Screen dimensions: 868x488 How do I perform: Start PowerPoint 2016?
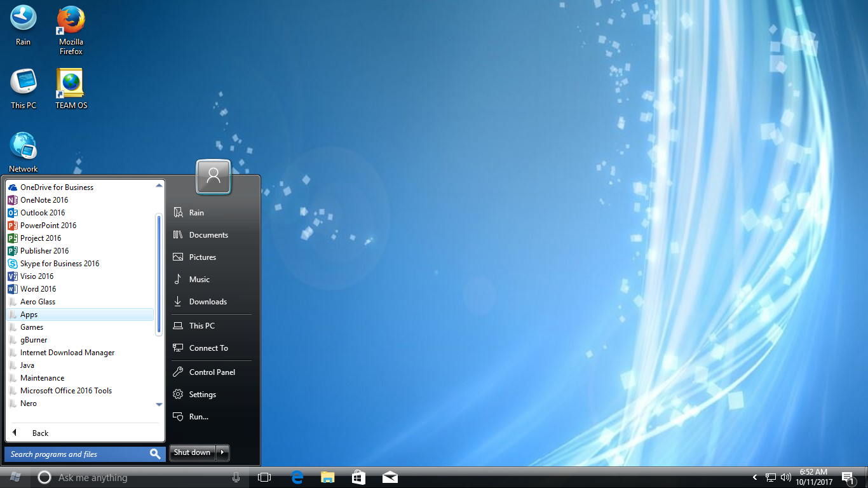80,226
